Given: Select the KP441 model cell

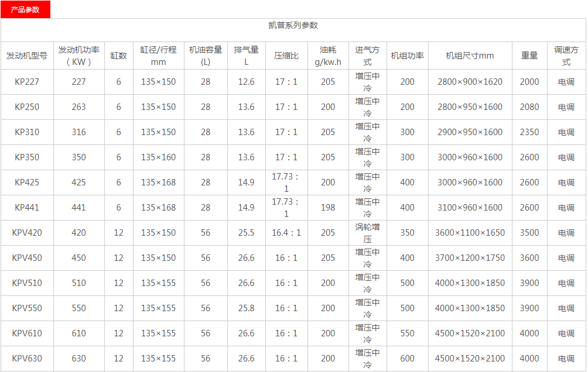Looking at the screenshot, I should pos(27,207).
